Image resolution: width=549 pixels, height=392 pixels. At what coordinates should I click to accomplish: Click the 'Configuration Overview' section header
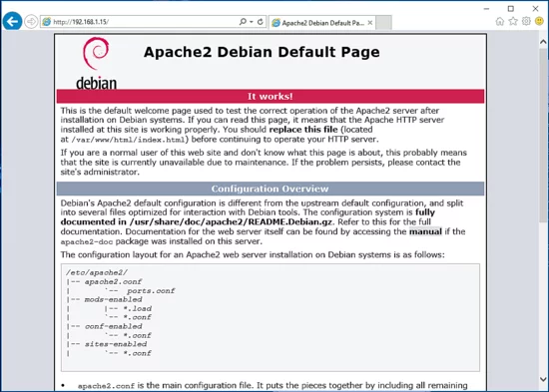pos(270,189)
